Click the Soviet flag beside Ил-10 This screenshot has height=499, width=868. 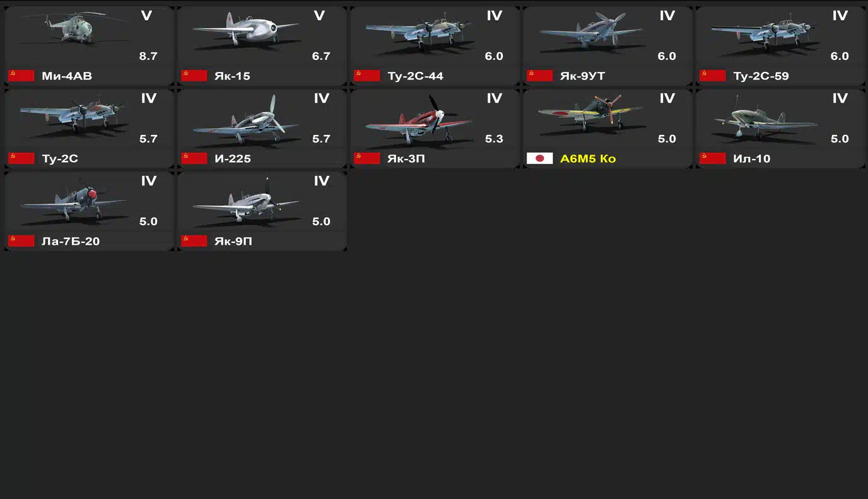click(713, 158)
